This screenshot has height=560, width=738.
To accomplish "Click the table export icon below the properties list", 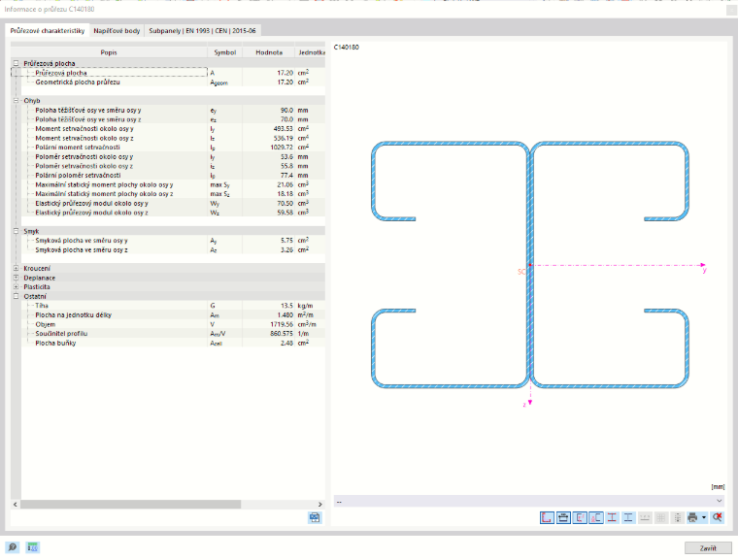I will 315,518.
